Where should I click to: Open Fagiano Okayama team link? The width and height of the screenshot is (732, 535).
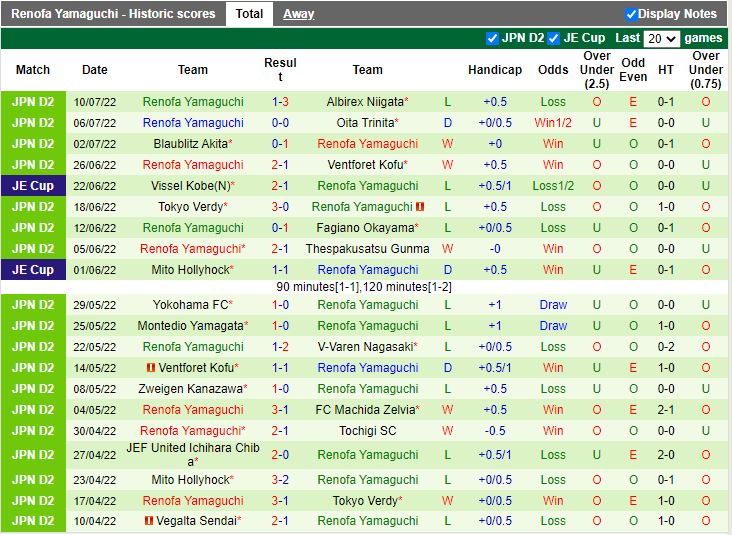click(x=365, y=228)
